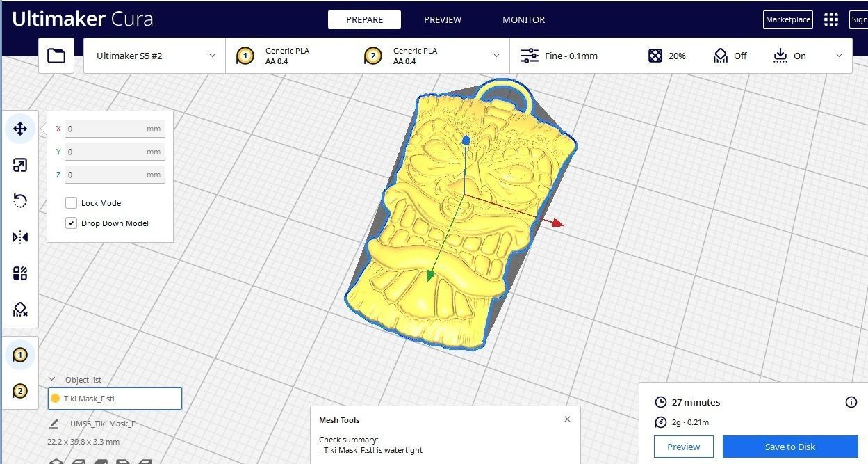Open file folder icon

(56, 56)
